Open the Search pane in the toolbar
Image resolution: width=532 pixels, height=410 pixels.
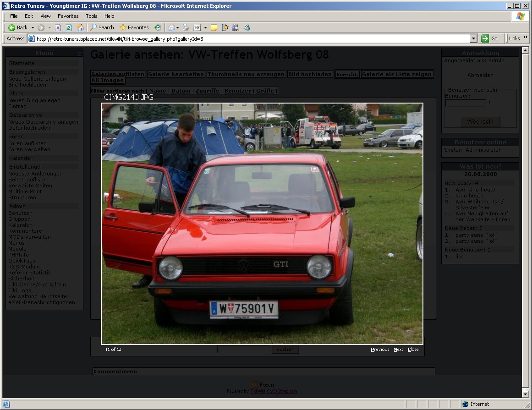[x=102, y=27]
